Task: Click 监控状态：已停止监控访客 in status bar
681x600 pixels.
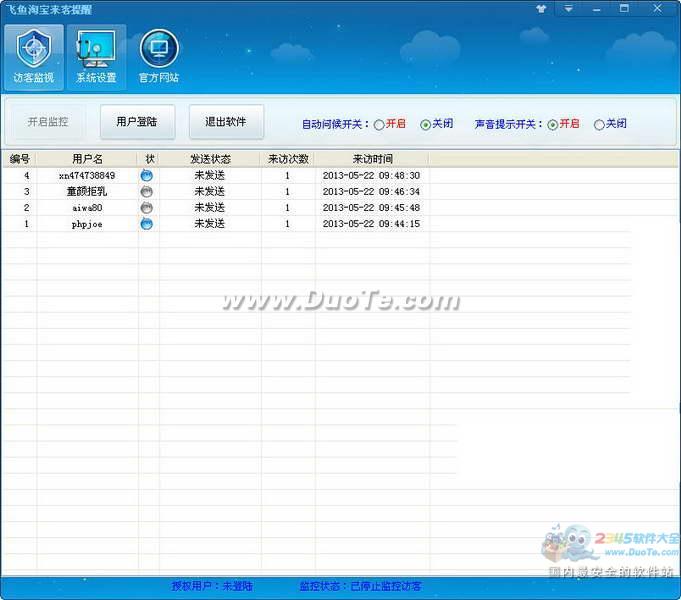Action: point(360,586)
